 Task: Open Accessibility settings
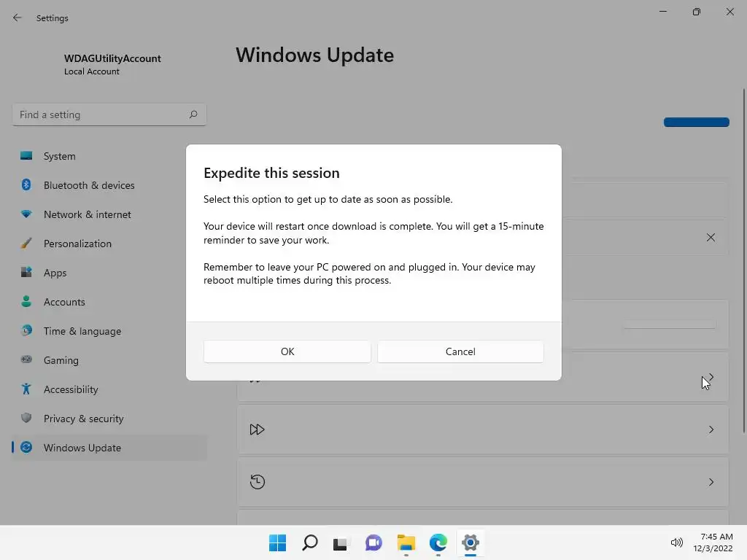click(x=109, y=389)
